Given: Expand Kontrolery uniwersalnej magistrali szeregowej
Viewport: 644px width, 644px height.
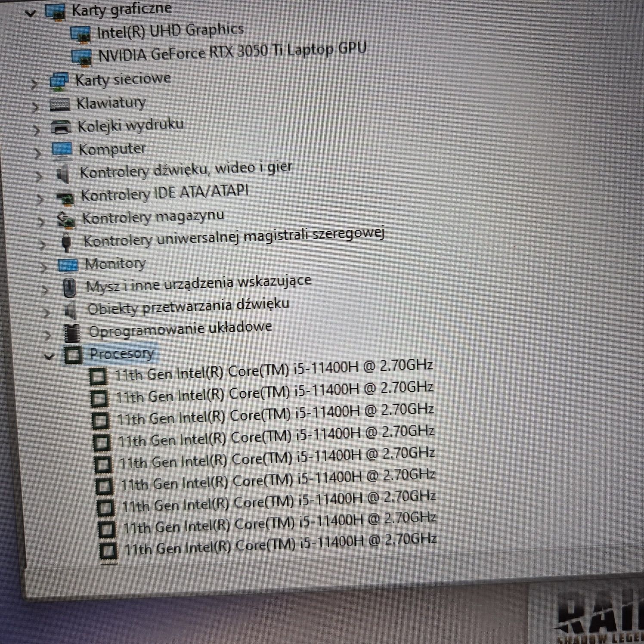Looking at the screenshot, I should (x=43, y=245).
